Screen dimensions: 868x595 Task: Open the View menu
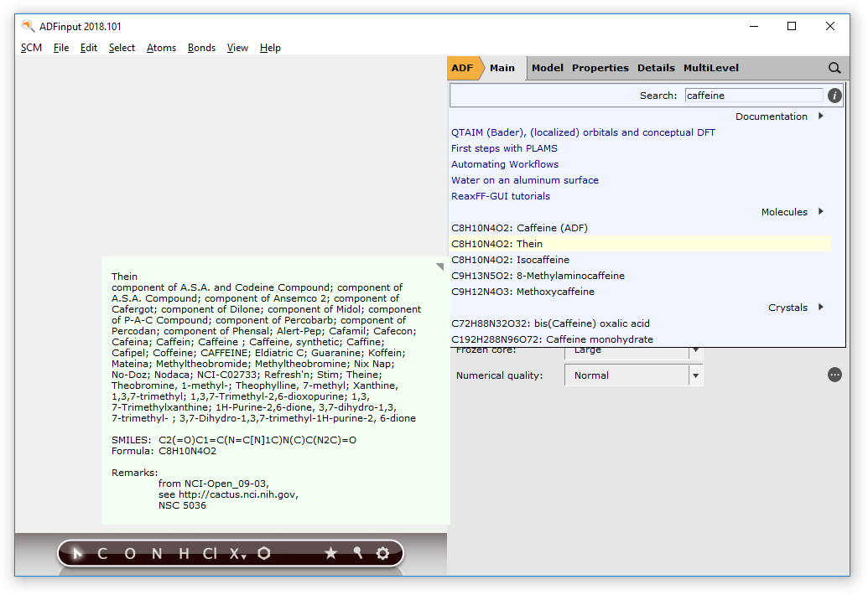click(x=237, y=48)
